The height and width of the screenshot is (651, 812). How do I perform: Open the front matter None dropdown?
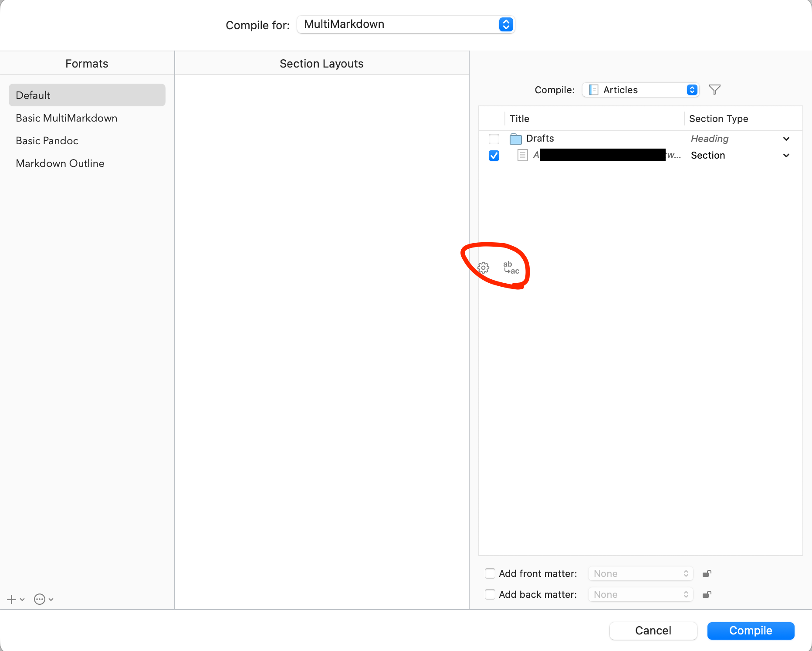[x=640, y=573]
